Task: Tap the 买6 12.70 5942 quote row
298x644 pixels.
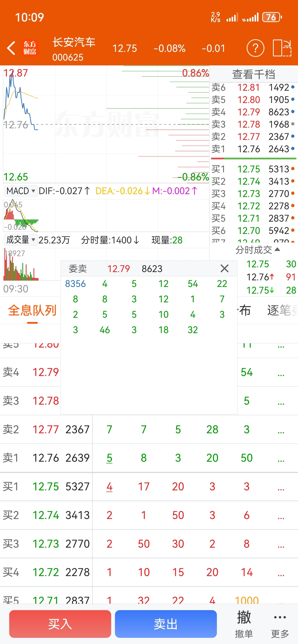Action: pyautogui.click(x=254, y=231)
